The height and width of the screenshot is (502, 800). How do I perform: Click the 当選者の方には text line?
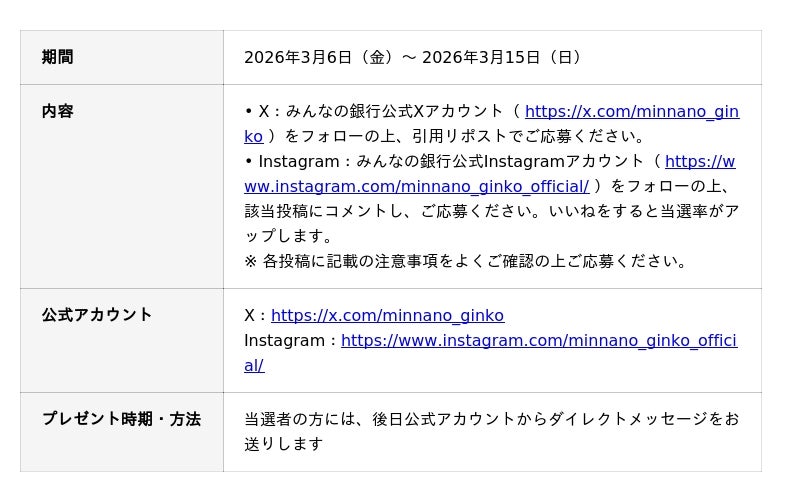490,419
